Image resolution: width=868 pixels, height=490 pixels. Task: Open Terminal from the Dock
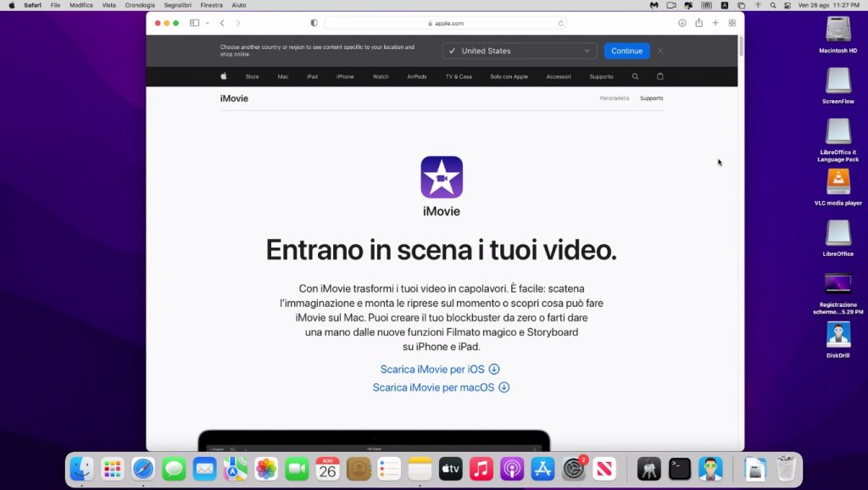click(x=678, y=468)
